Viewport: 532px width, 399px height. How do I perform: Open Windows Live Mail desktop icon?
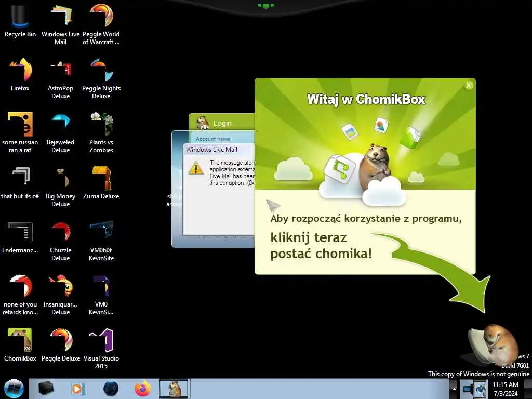(x=60, y=24)
